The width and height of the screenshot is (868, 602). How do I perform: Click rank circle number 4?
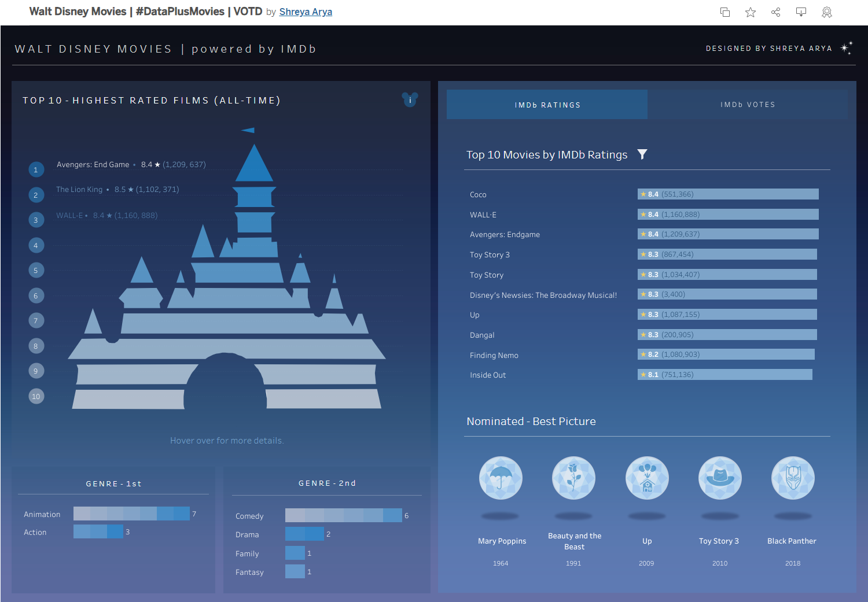click(36, 245)
